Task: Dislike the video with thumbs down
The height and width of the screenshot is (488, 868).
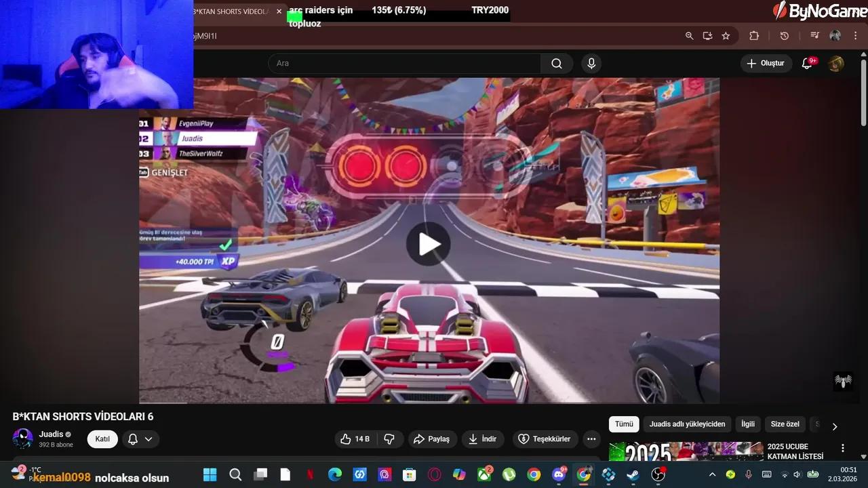Action: pos(389,439)
